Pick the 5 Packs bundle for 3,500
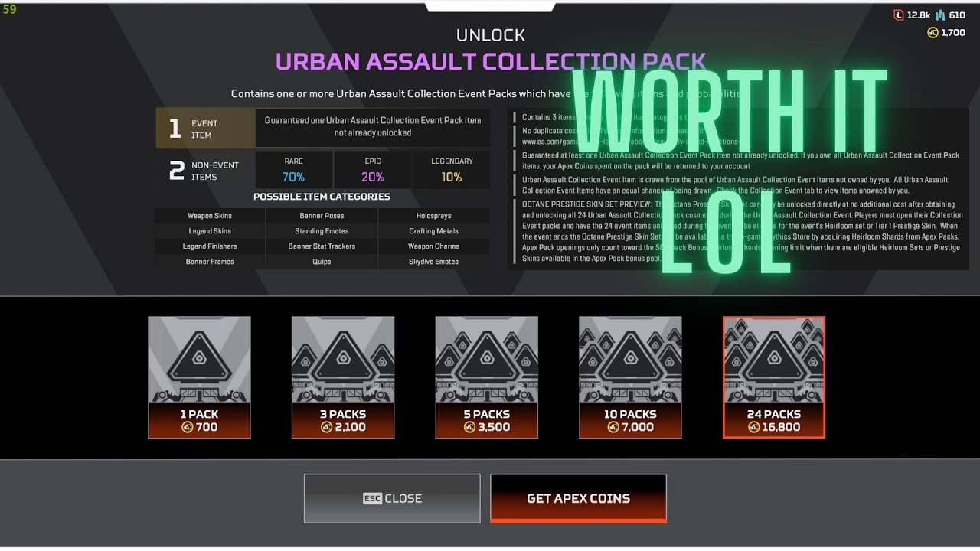This screenshot has width=980, height=551. tap(487, 377)
